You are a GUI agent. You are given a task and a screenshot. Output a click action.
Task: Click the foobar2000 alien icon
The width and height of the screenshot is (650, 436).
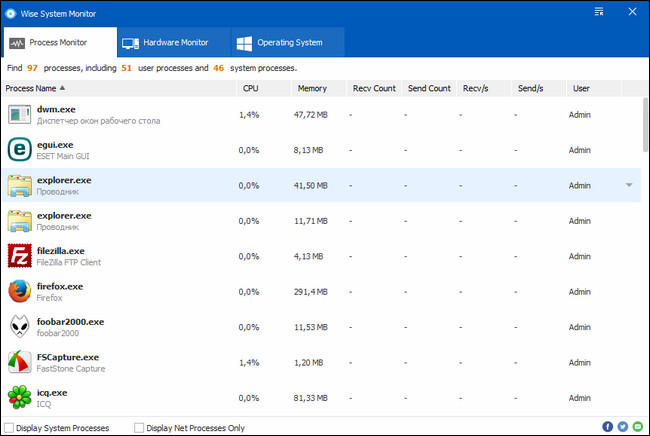pyautogui.click(x=20, y=327)
